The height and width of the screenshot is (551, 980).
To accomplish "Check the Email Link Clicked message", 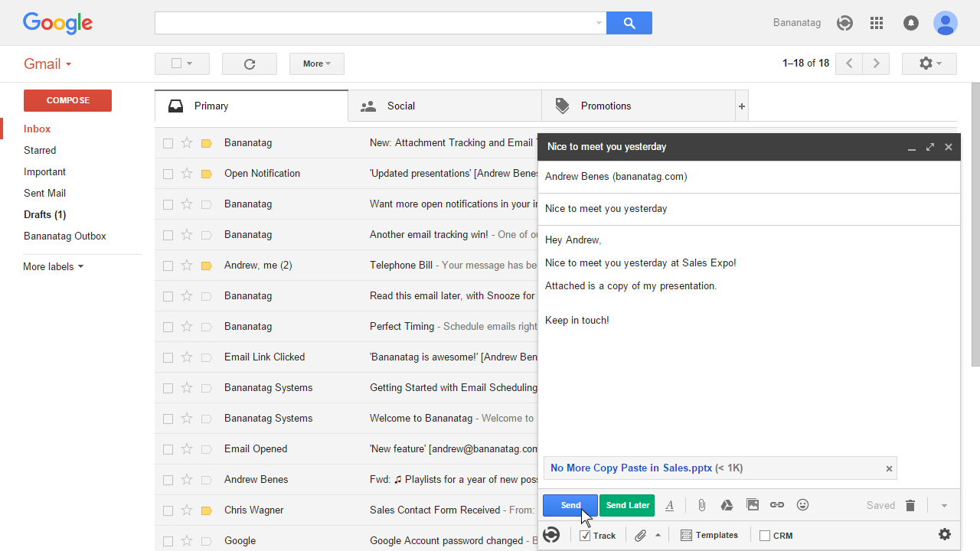I will [x=168, y=357].
